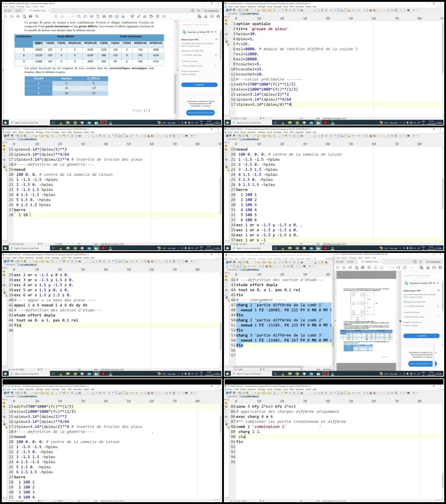
Task: Click the Rechercher 'Tracer une ligne' field, top-left Acrobat
Action: tap(200, 25)
